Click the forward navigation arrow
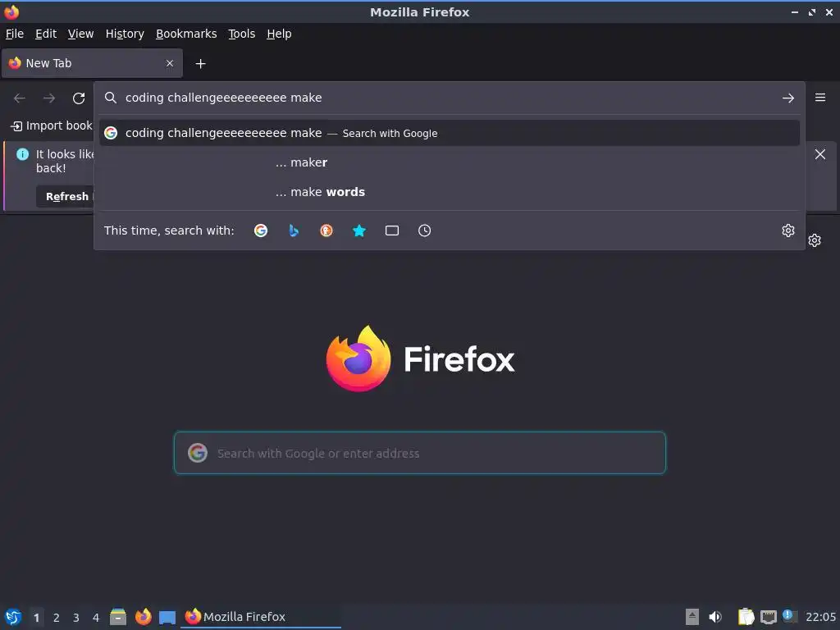840x630 pixels. tap(49, 98)
